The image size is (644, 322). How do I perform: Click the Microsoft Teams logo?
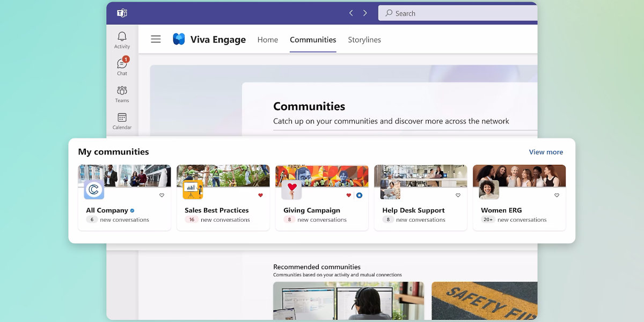click(x=122, y=13)
